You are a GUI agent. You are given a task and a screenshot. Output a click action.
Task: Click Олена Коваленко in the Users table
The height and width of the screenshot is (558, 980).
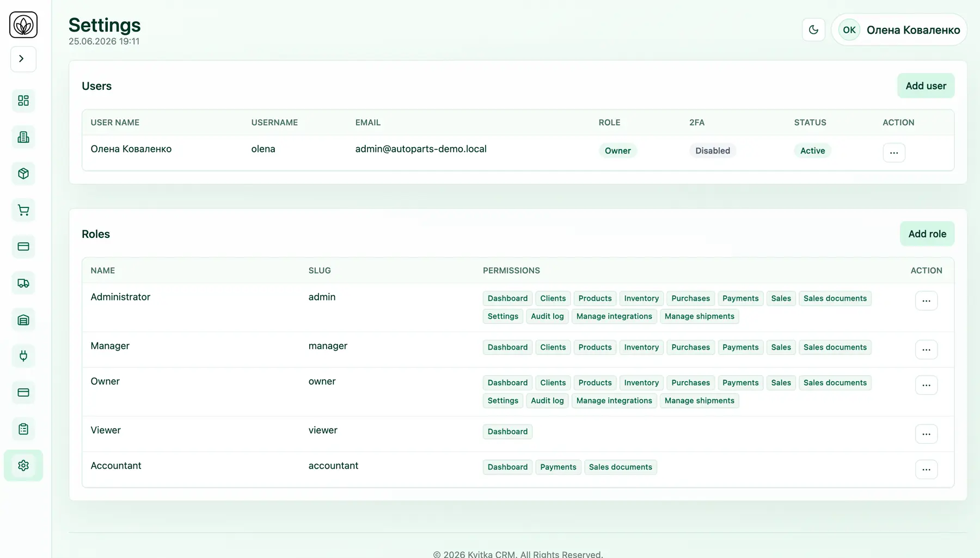(131, 149)
